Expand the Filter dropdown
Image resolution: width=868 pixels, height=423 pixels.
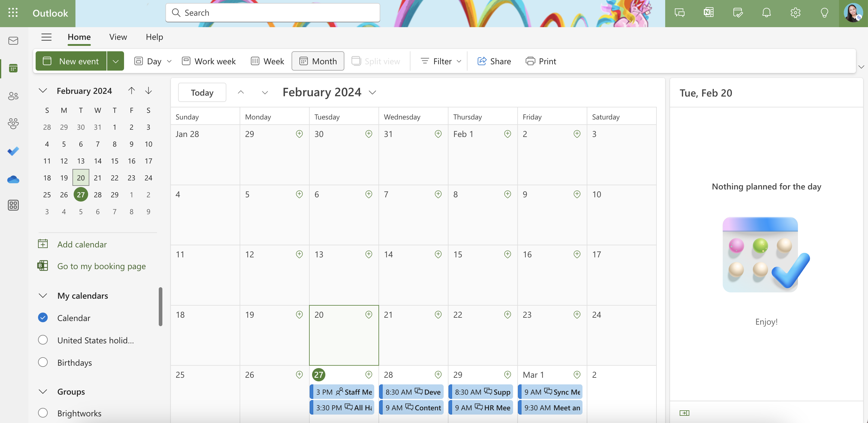pos(441,61)
